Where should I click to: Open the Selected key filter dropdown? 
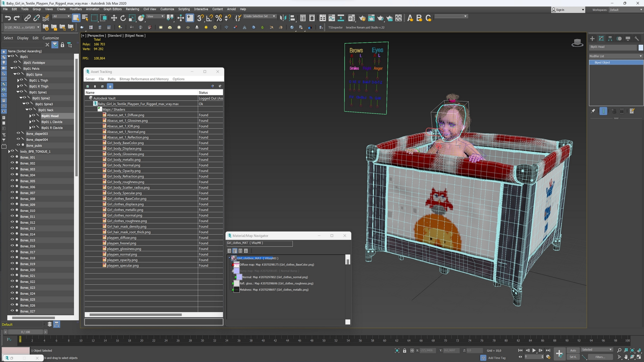[597, 350]
